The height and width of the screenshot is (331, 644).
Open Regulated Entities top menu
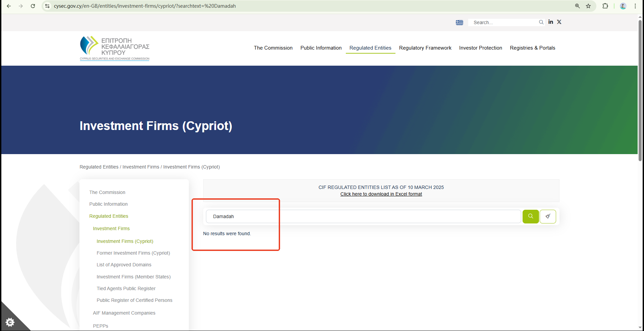370,48
